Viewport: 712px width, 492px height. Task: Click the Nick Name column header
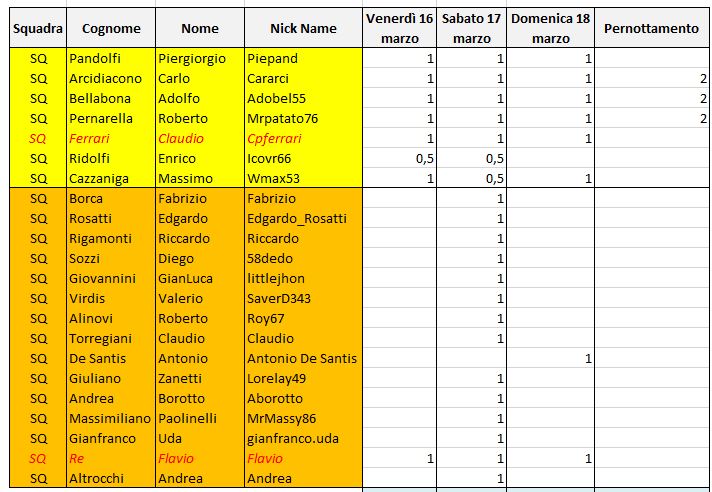coord(303,28)
